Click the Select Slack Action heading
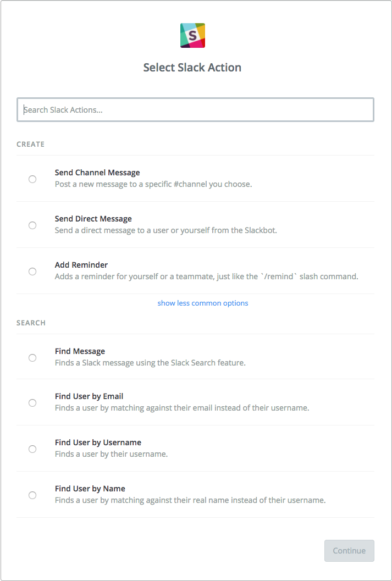Viewport: 392px width, 581px height. pos(192,68)
